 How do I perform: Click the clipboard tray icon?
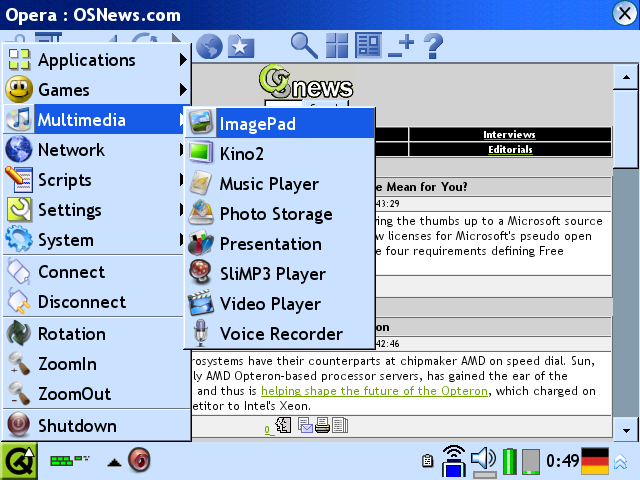point(427,461)
